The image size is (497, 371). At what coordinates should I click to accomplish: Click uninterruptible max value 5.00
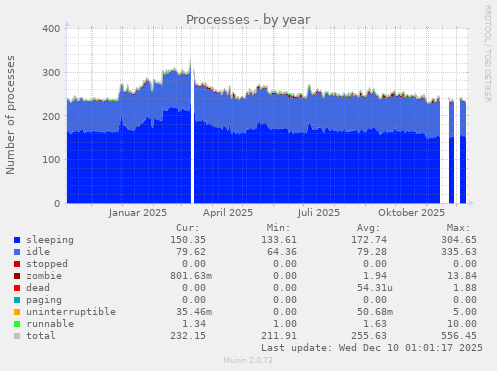coord(465,312)
